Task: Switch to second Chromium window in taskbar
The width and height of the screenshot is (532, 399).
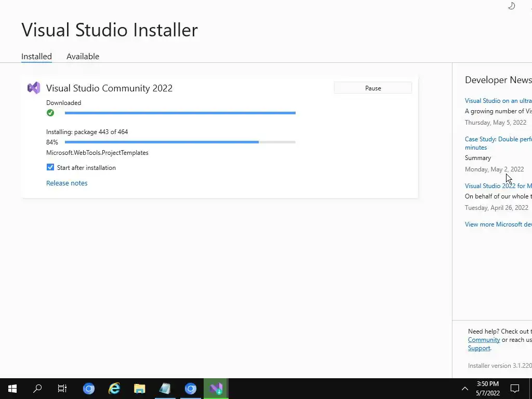Action: click(190, 389)
